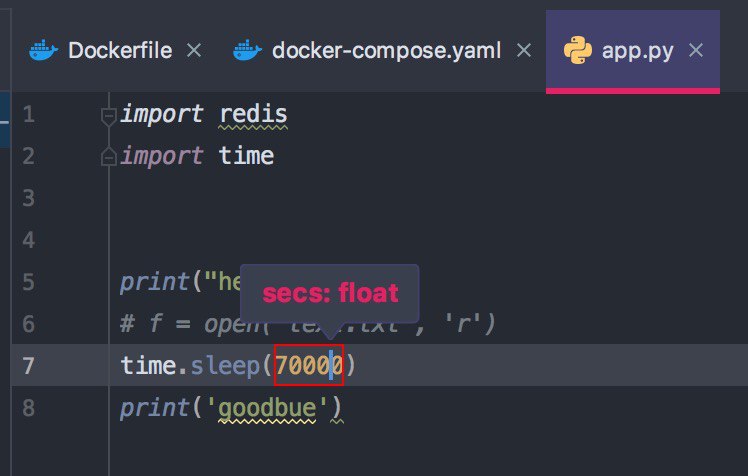This screenshot has width=748, height=476.
Task: Click the Docker whale icon on Dockerfile tab
Action: pyautogui.click(x=43, y=51)
